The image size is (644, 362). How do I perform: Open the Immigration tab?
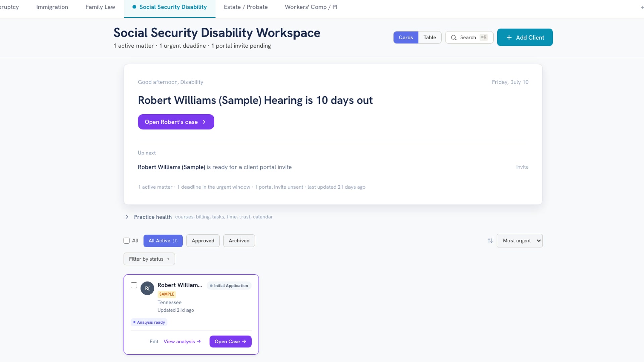point(52,7)
